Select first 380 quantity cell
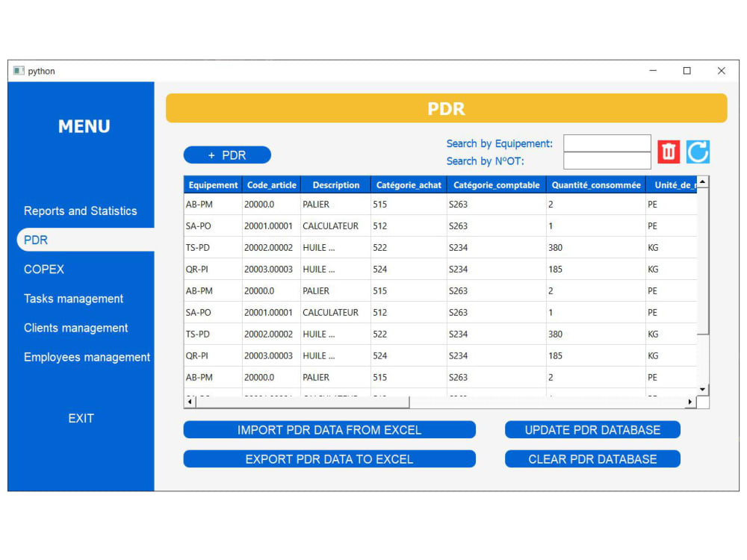Image resolution: width=747 pixels, height=560 pixels. [x=596, y=248]
